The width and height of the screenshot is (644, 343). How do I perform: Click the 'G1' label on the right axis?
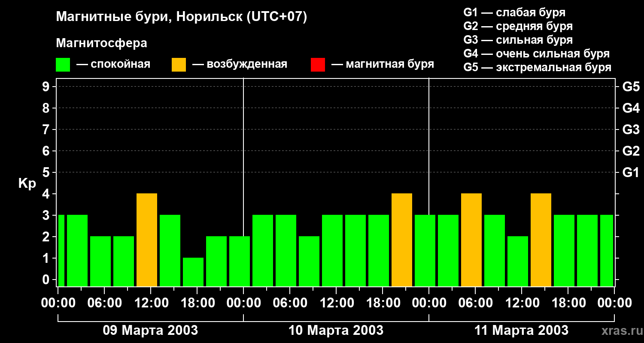pyautogui.click(x=631, y=172)
